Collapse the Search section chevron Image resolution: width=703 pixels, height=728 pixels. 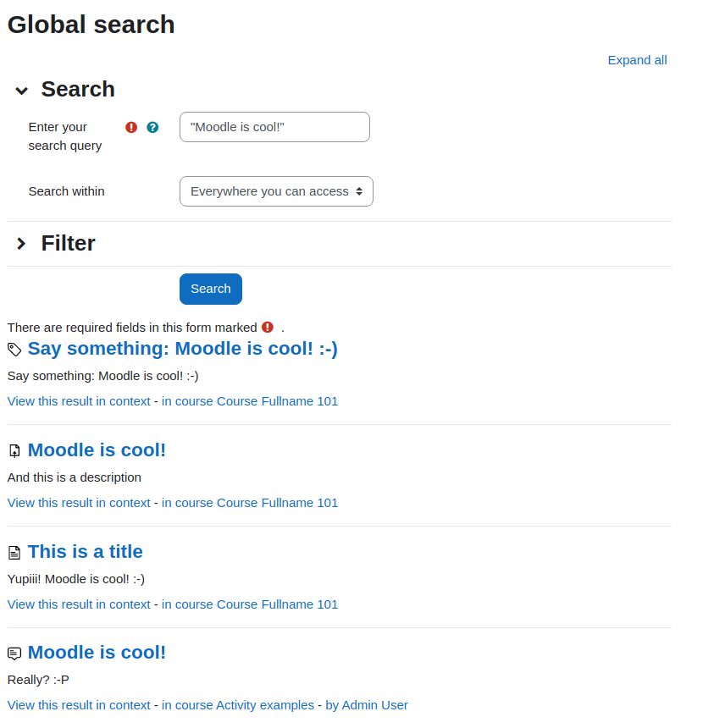click(22, 90)
